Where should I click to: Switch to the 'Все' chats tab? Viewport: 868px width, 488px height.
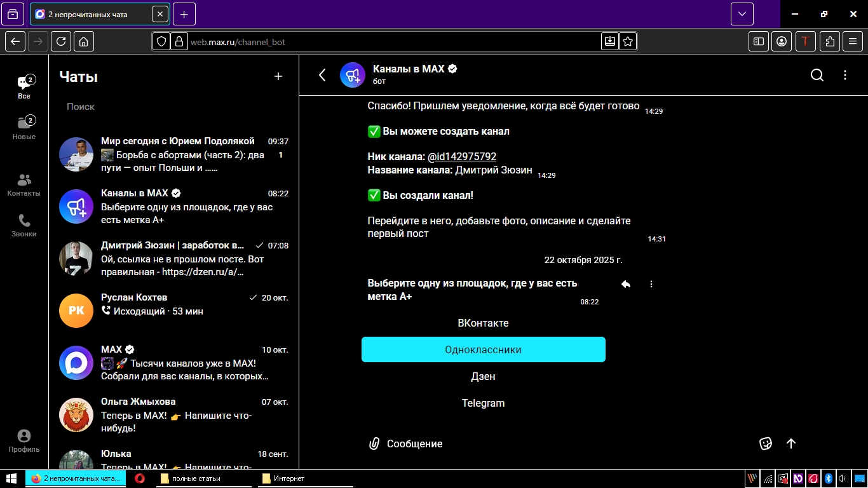pos(24,88)
